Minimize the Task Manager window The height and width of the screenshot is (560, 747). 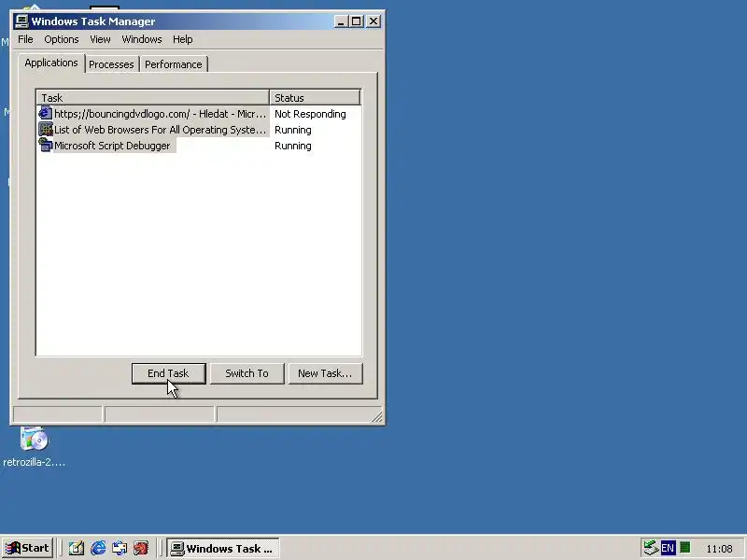(x=341, y=21)
